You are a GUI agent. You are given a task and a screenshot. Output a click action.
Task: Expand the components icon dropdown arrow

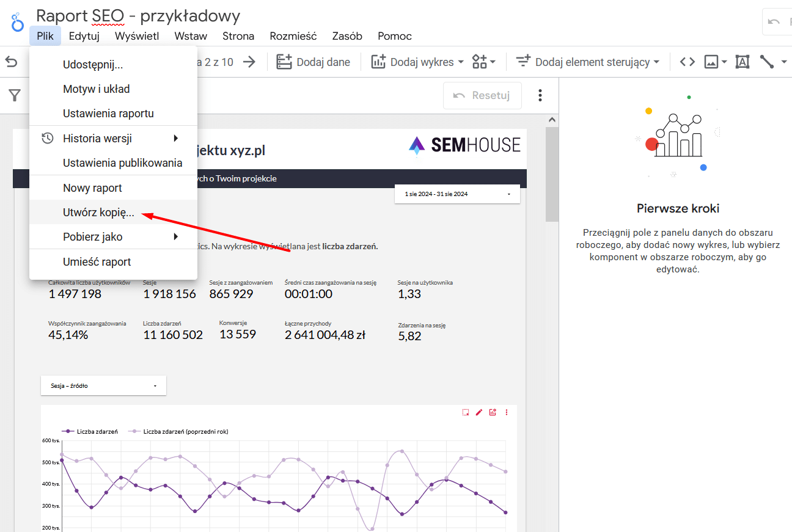coord(493,62)
